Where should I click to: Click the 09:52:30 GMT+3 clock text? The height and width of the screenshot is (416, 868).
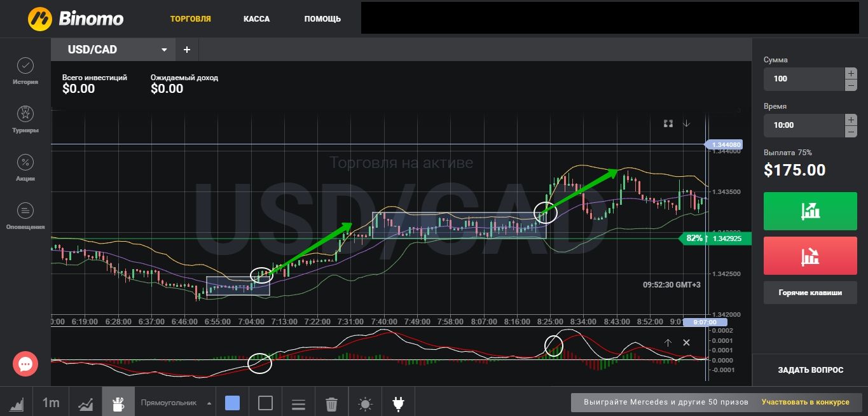pyautogui.click(x=672, y=285)
